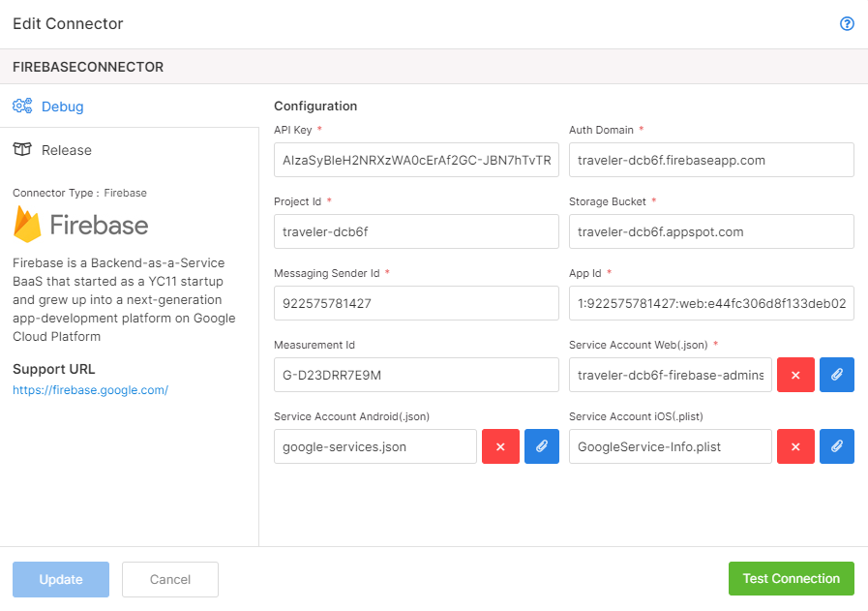Click the Cancel button

coord(170,579)
